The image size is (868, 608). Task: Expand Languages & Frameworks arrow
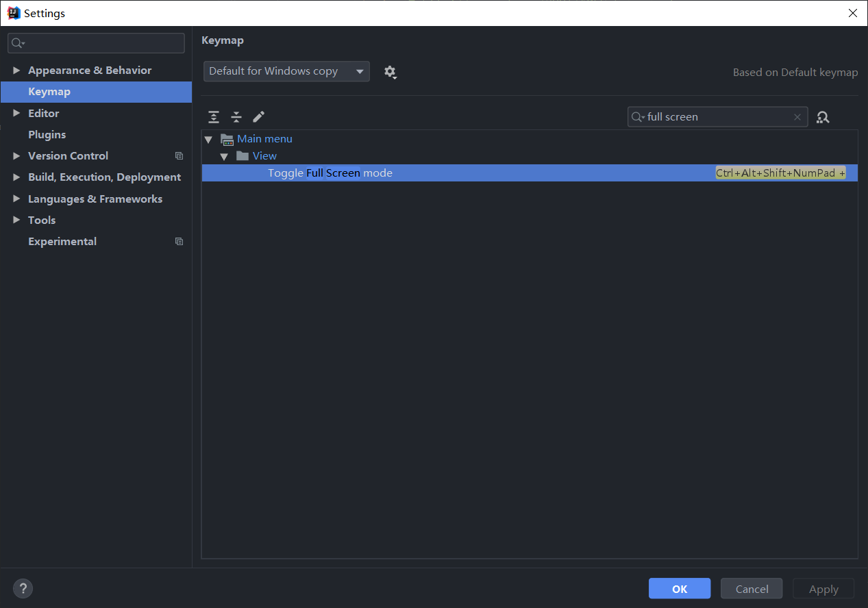click(x=16, y=199)
